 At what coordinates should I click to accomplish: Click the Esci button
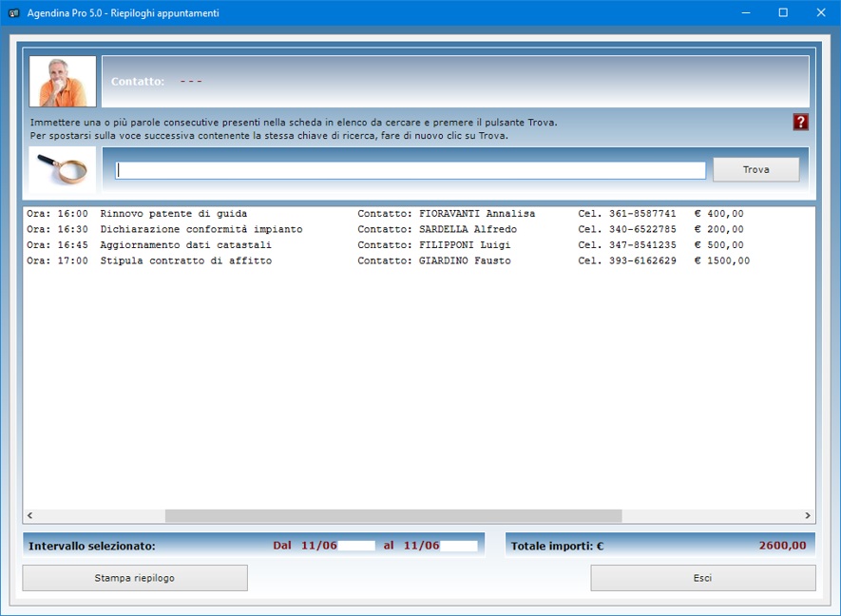(x=702, y=578)
